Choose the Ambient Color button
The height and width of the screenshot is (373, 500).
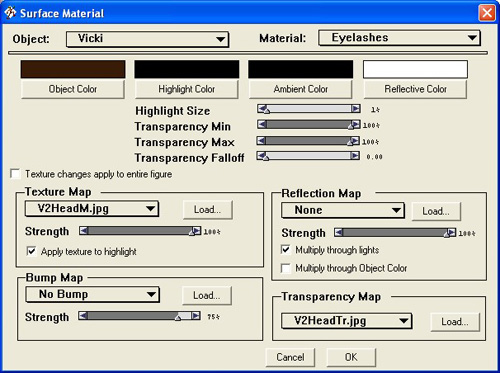(301, 89)
